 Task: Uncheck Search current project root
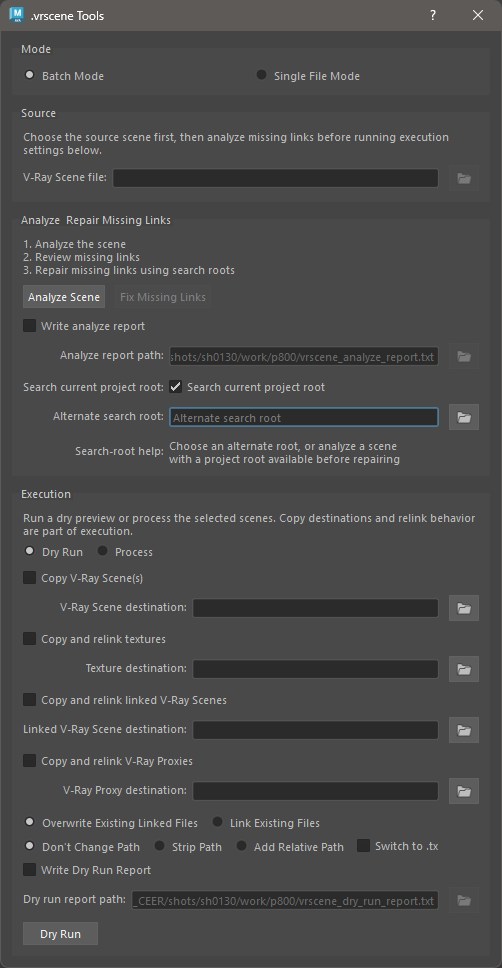pyautogui.click(x=176, y=386)
